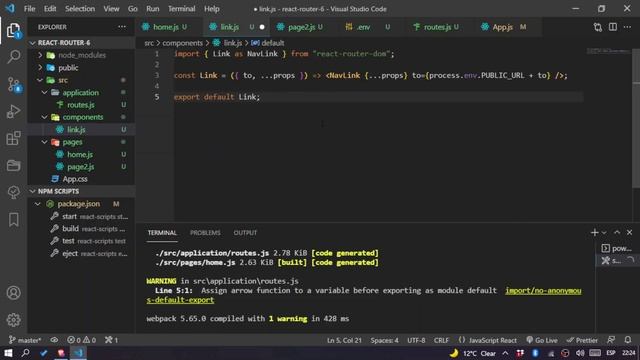This screenshot has height=360, width=640.
Task: Change CRLF end of line sequence
Action: pyautogui.click(x=441, y=340)
